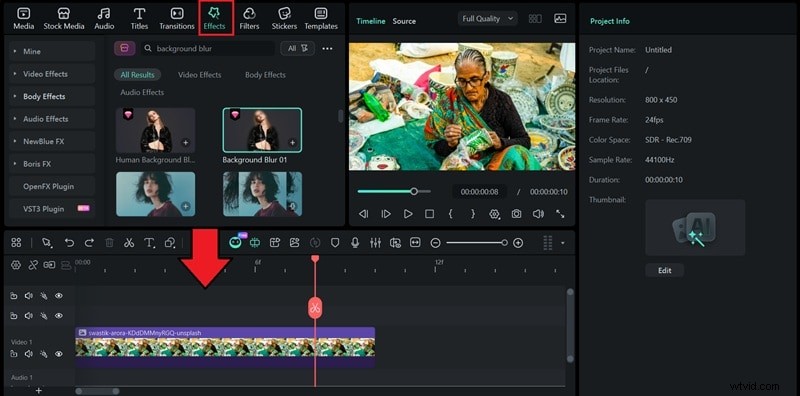Switch to the Audio tab
This screenshot has width=800, height=396.
(104, 19)
